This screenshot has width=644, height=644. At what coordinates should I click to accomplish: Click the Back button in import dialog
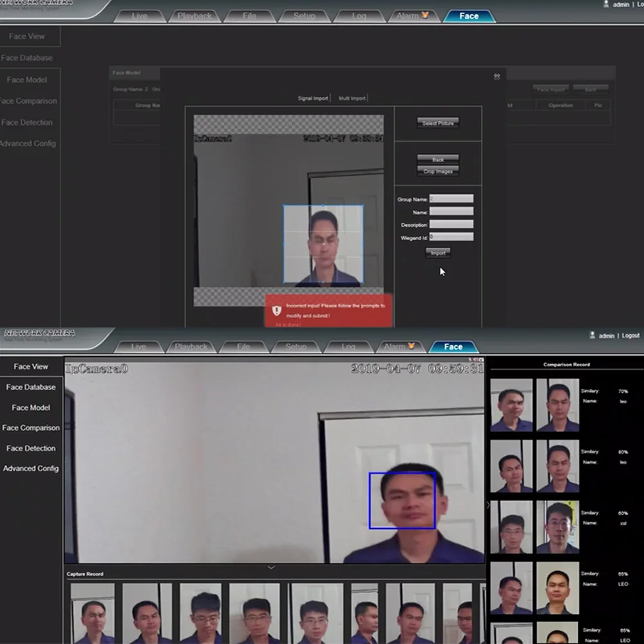tap(438, 159)
